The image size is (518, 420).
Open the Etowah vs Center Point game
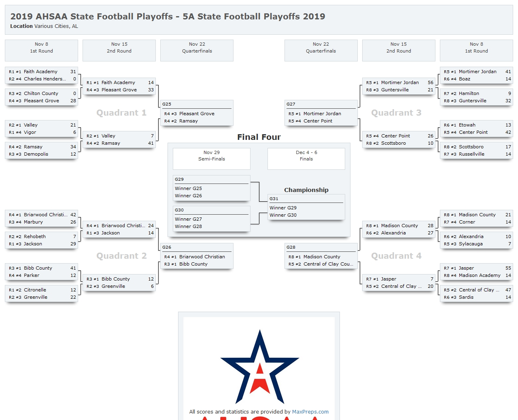click(476, 129)
